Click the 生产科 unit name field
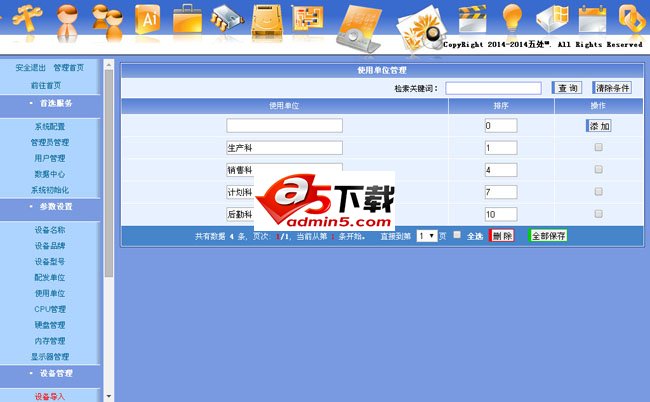650x402 pixels. click(284, 148)
